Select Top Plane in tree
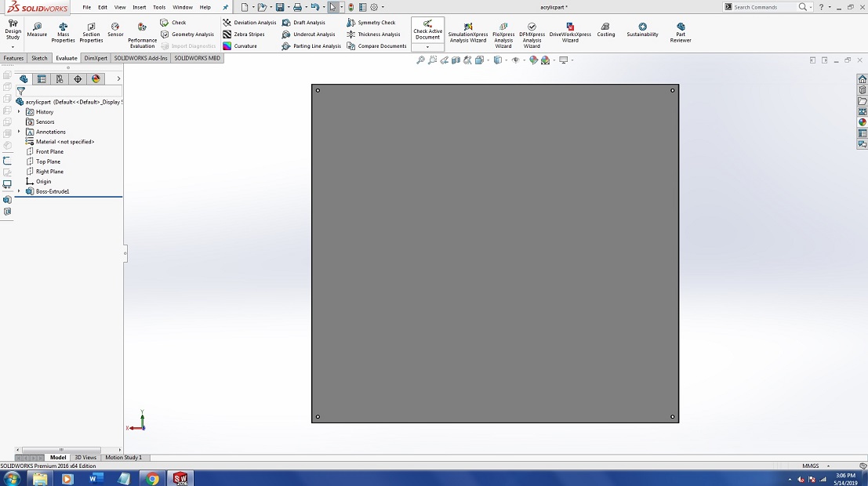The width and height of the screenshot is (868, 486). (48, 161)
